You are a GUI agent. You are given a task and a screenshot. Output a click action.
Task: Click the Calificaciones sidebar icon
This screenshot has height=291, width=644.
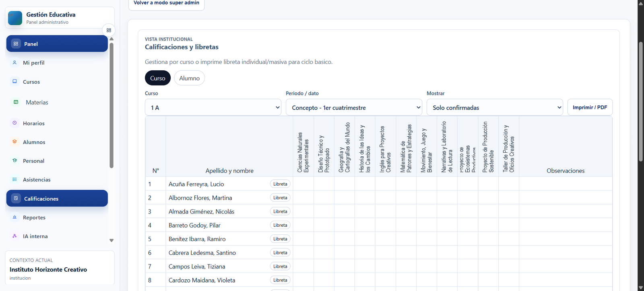16,198
